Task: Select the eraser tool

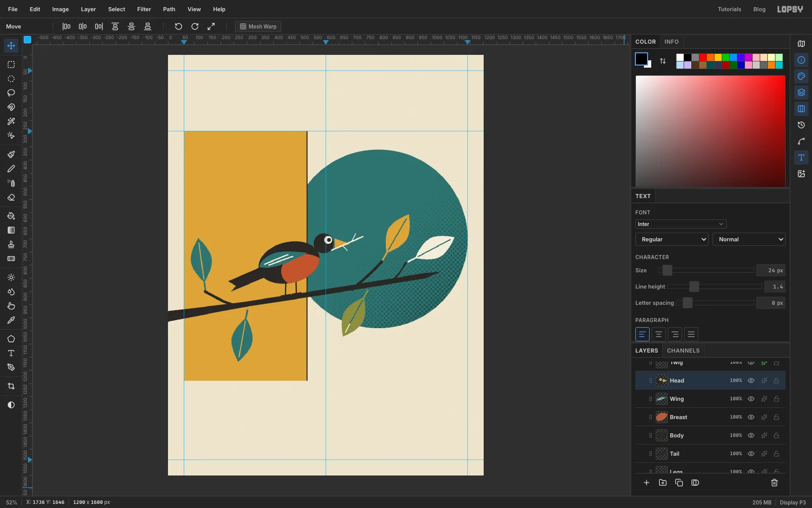Action: point(11,197)
